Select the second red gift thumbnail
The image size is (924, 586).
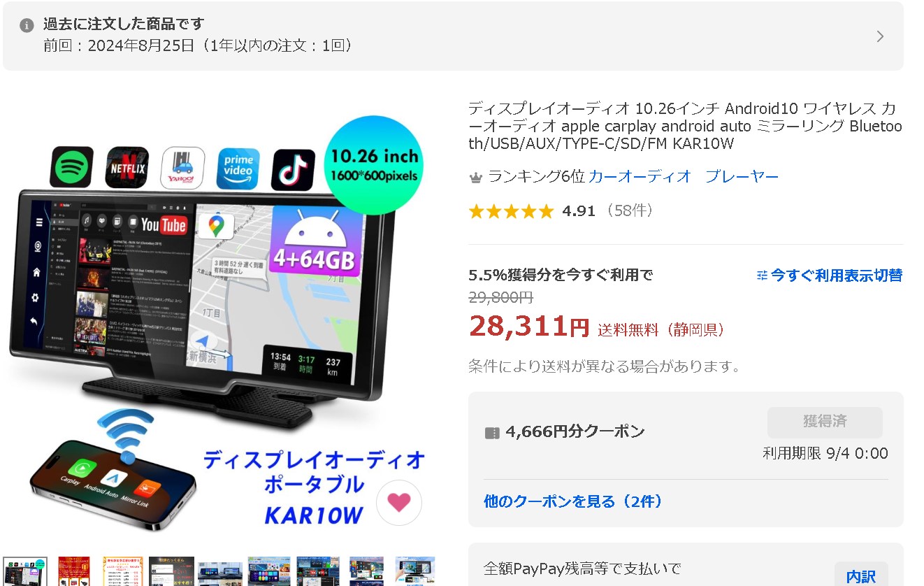pyautogui.click(x=74, y=571)
